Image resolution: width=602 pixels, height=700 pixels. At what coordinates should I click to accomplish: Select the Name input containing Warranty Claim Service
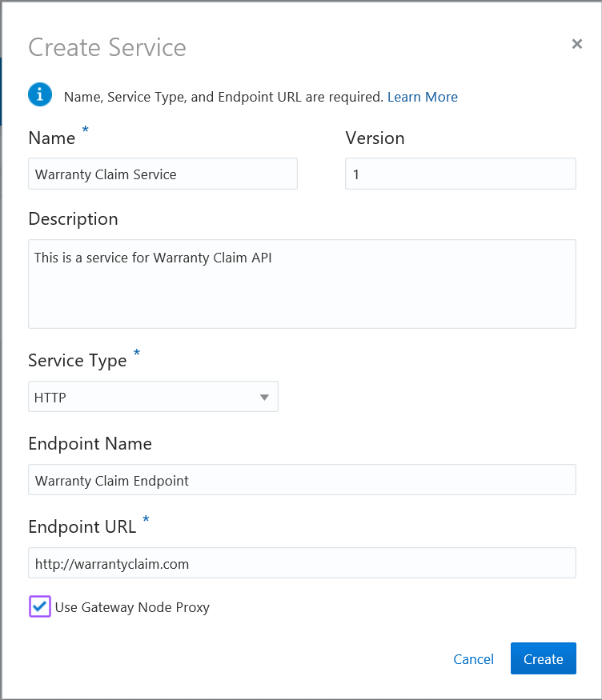[x=163, y=174]
